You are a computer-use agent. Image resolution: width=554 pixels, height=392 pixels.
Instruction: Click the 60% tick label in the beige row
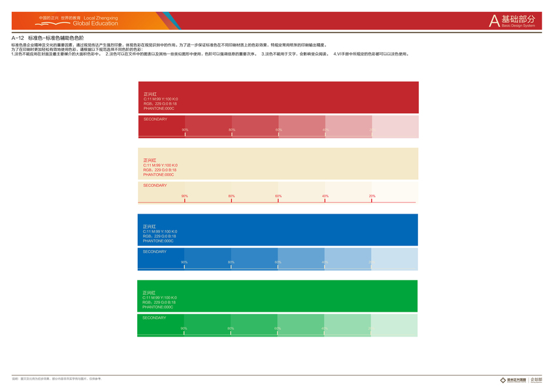[x=278, y=196]
